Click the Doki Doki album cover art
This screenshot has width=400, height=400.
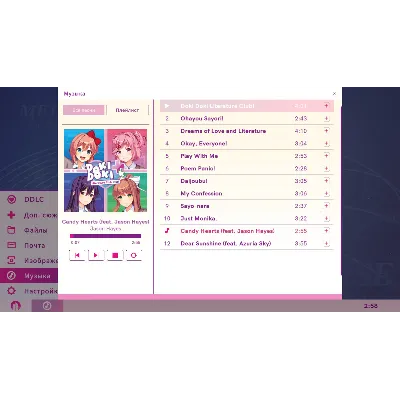tap(105, 170)
